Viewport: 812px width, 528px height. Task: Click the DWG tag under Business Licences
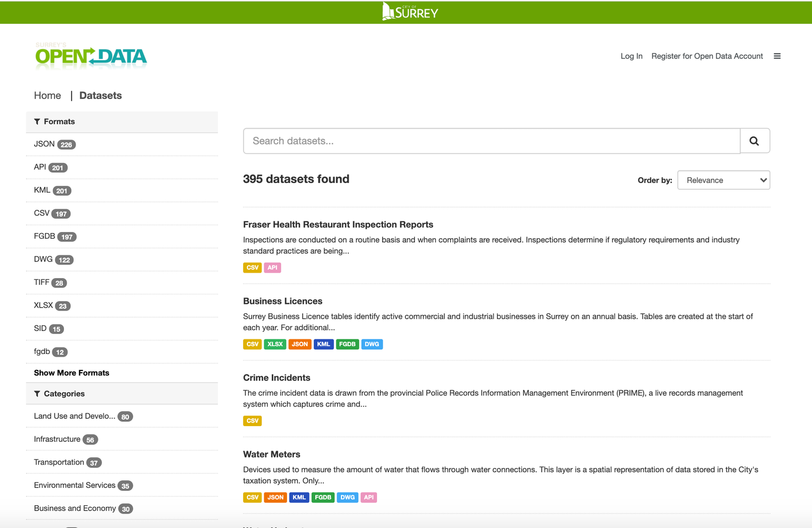tap(372, 344)
